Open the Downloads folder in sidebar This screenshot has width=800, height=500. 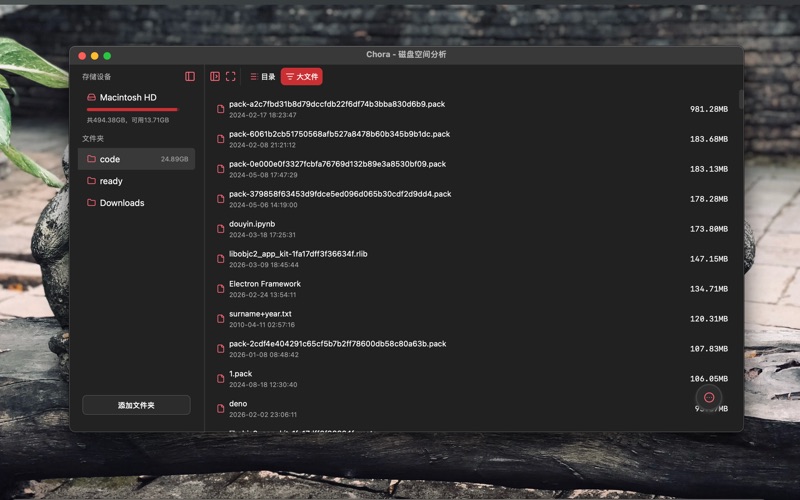[122, 203]
